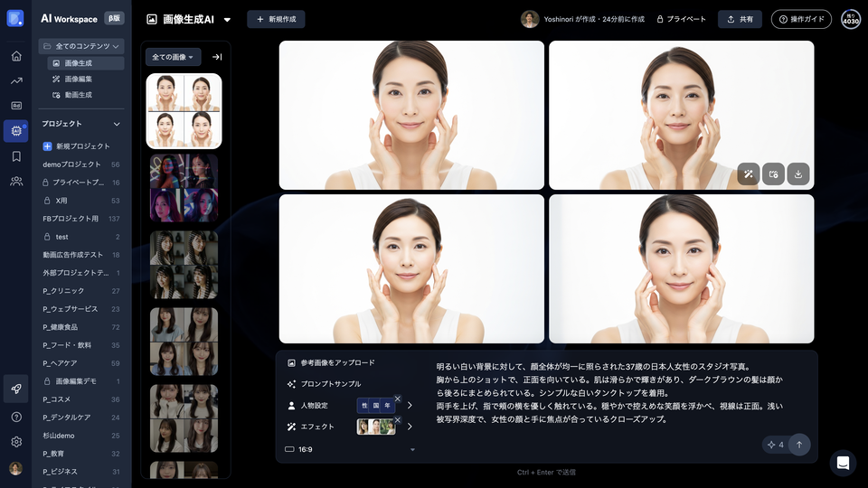Click the remaining credits 4030 badge
This screenshot has width=868, height=488.
[x=851, y=19]
